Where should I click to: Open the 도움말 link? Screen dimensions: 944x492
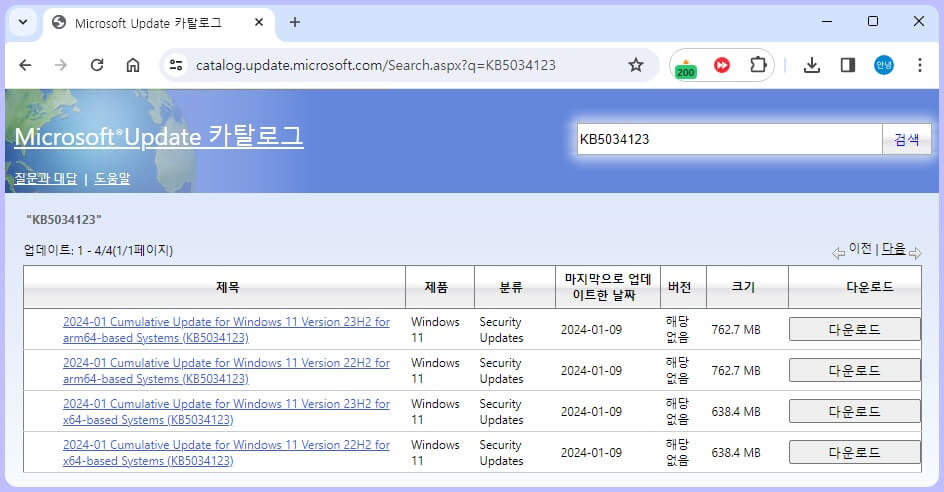(112, 178)
